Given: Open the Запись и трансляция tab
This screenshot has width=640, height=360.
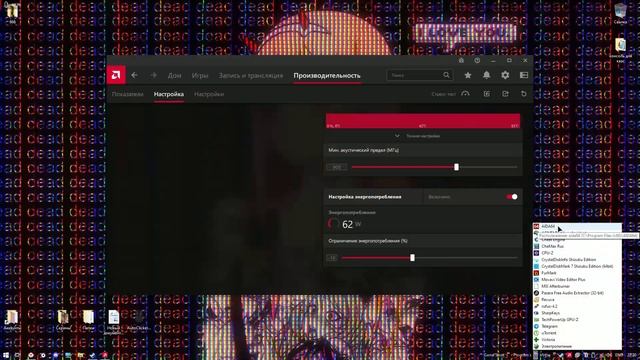Looking at the screenshot, I should click(251, 76).
